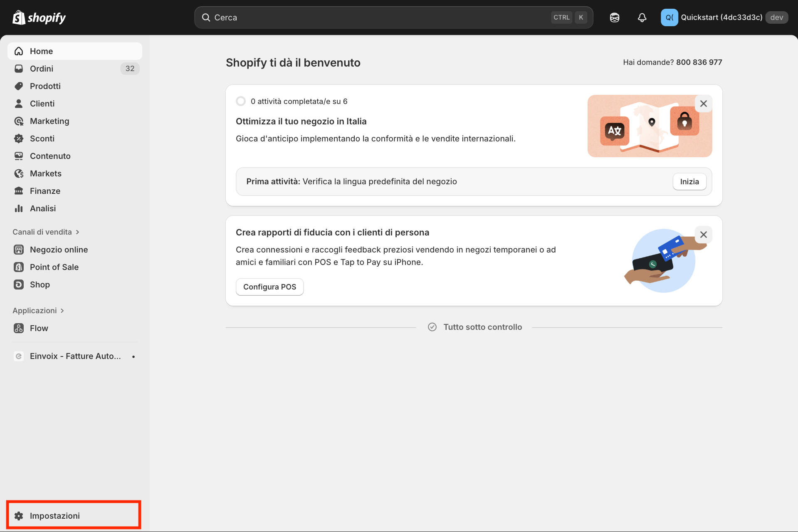Viewport: 798px width, 532px height.
Task: Open the Ordini section
Action: (42, 68)
